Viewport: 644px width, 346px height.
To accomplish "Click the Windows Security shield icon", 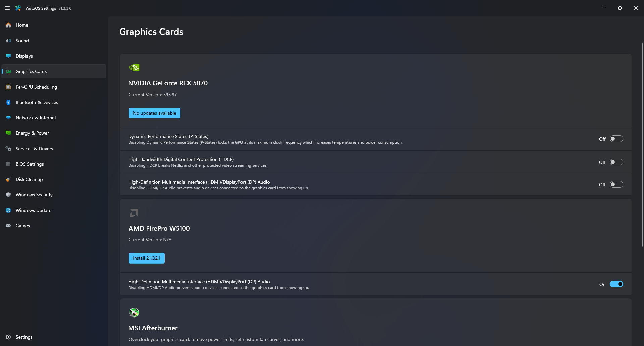I will coord(8,195).
